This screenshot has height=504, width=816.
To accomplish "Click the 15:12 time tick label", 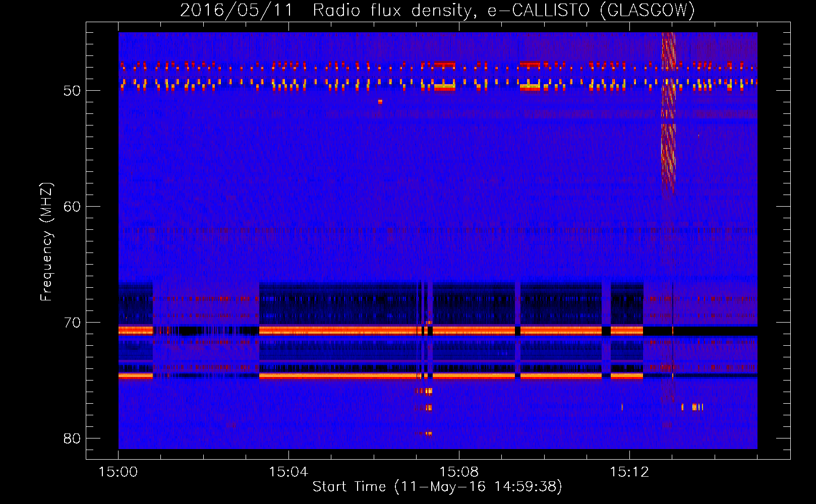I will 629,472.
